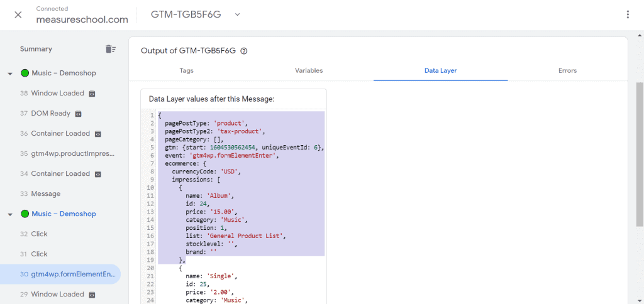Screen dimensions: 644x304
Task: Select event 37 DOM Ready
Action: coord(45,113)
